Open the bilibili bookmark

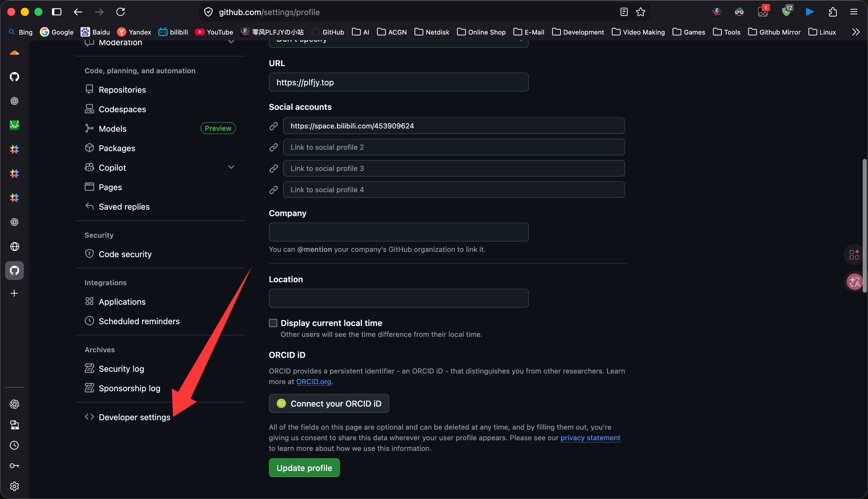coord(173,32)
